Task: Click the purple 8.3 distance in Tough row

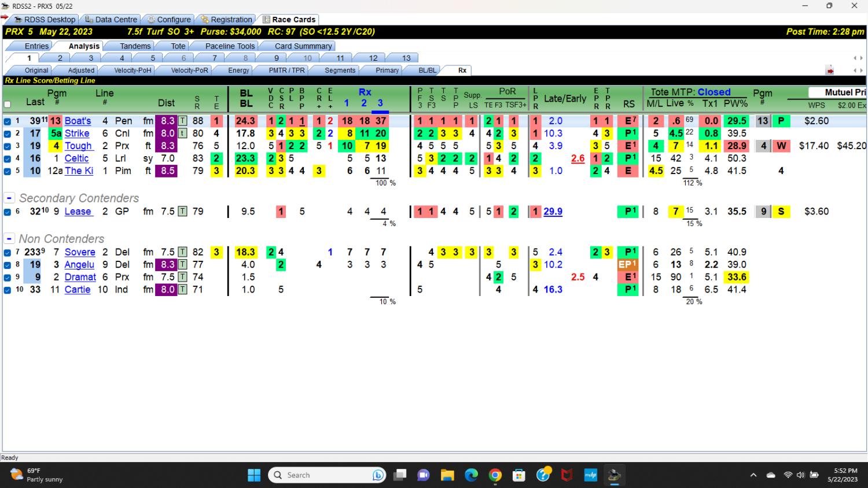Action: click(x=166, y=146)
